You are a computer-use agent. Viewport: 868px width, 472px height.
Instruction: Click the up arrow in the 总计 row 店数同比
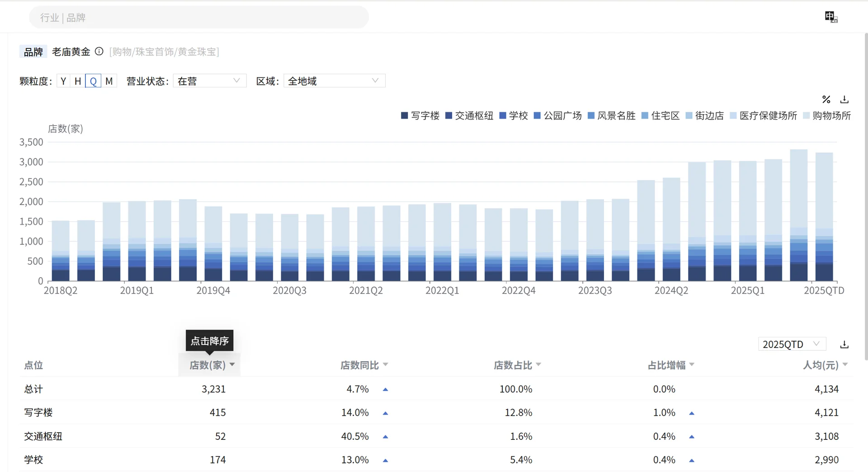click(385, 389)
